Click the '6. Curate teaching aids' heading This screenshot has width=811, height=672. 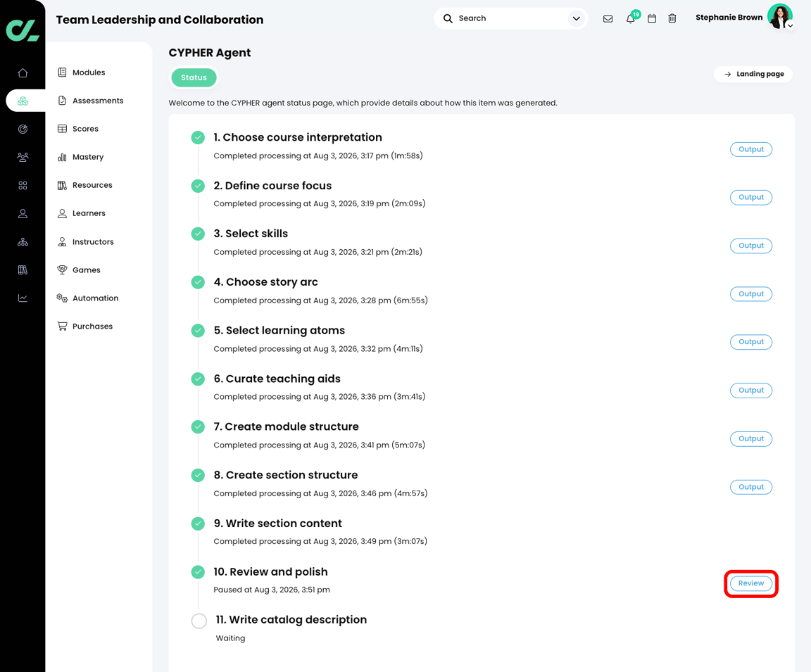point(277,379)
